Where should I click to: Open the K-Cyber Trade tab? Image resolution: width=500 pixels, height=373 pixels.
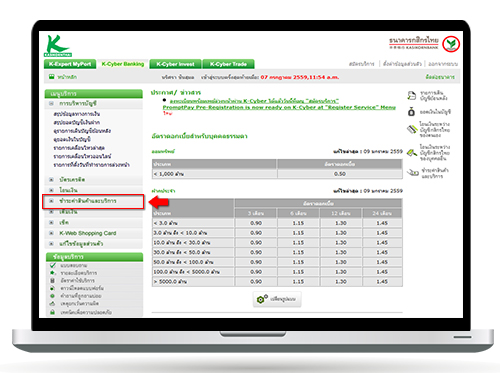pyautogui.click(x=228, y=64)
